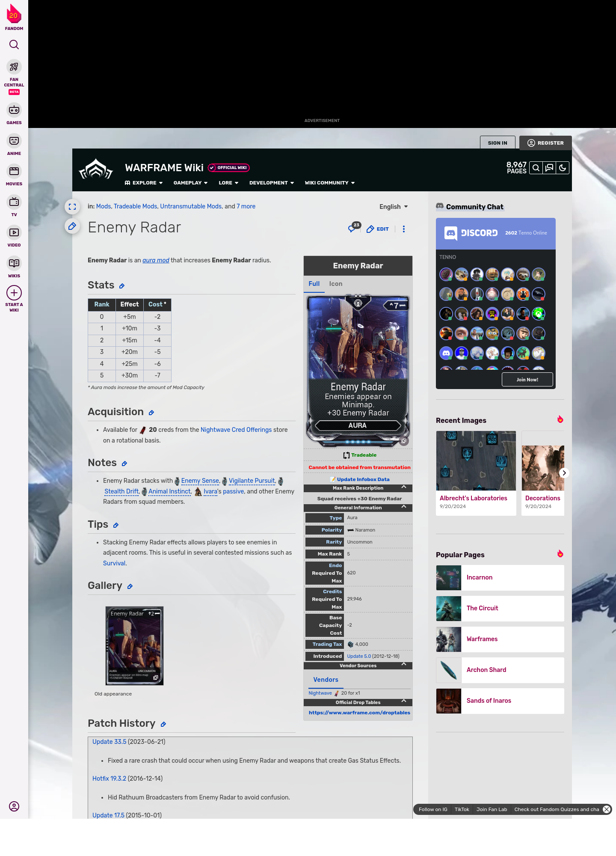Open the Update 5.0 introduced link

[359, 656]
